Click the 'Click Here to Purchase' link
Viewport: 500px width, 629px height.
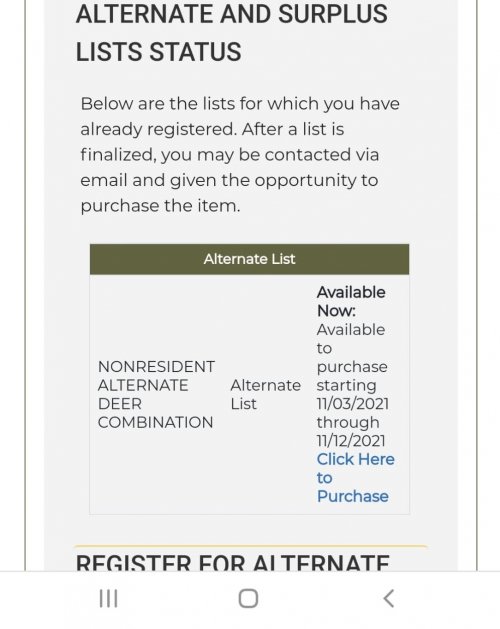click(x=356, y=478)
